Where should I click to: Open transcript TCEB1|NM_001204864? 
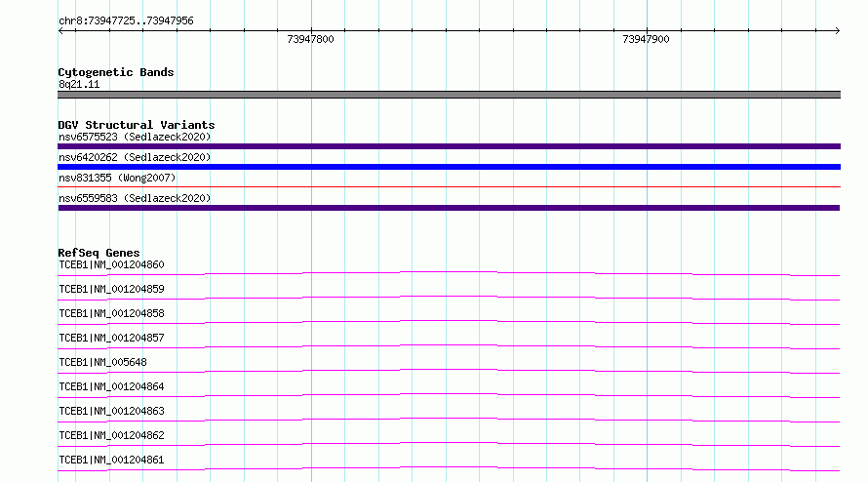pos(111,386)
